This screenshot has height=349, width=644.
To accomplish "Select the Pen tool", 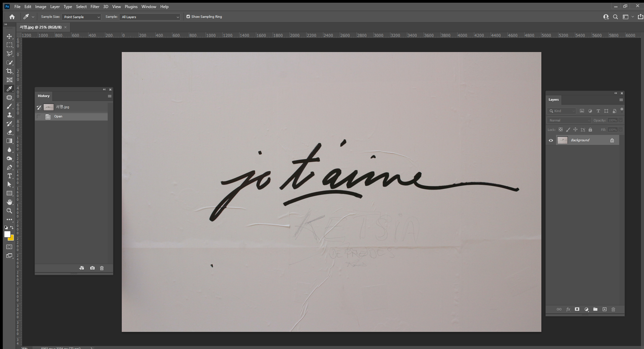I will tap(9, 167).
